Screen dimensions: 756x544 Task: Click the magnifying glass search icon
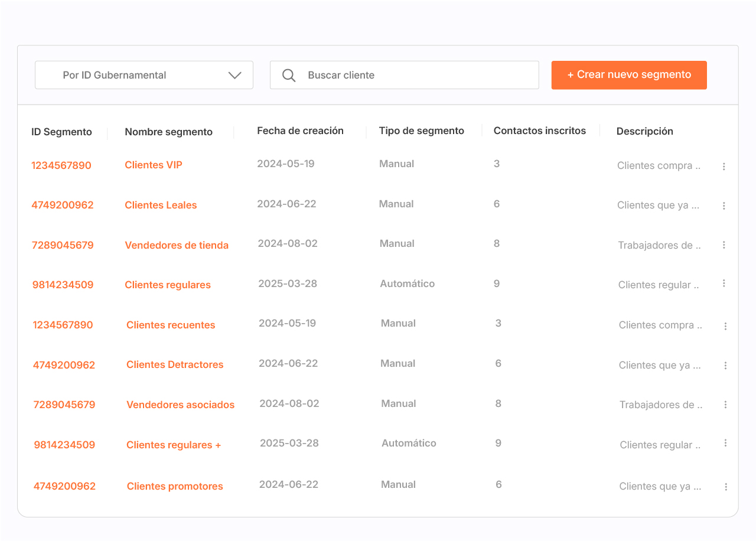(x=289, y=76)
